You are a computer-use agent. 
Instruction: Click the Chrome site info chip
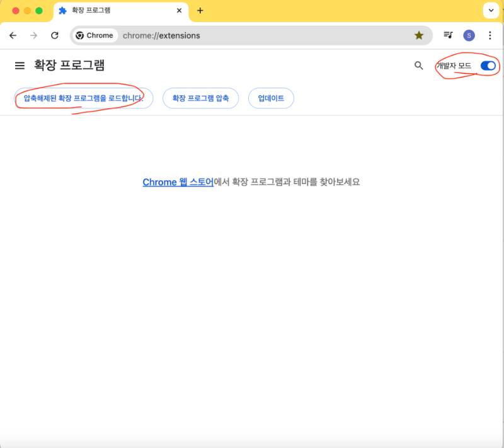click(94, 35)
